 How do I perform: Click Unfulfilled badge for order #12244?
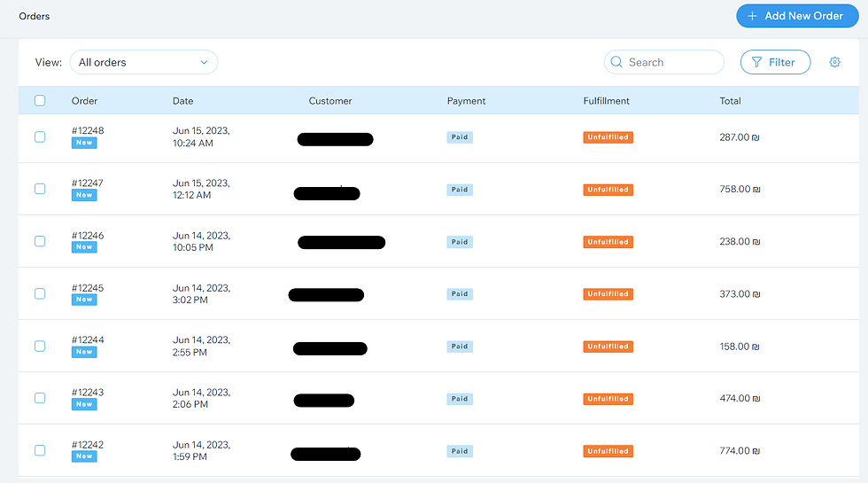tap(608, 347)
